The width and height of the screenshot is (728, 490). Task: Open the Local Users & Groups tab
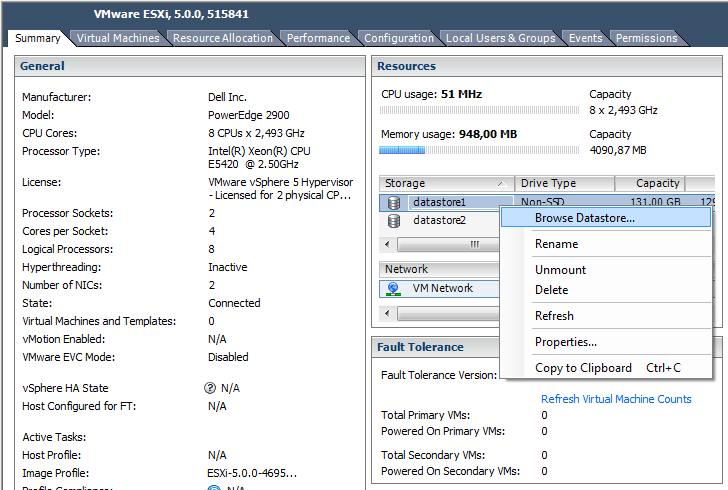click(x=500, y=38)
